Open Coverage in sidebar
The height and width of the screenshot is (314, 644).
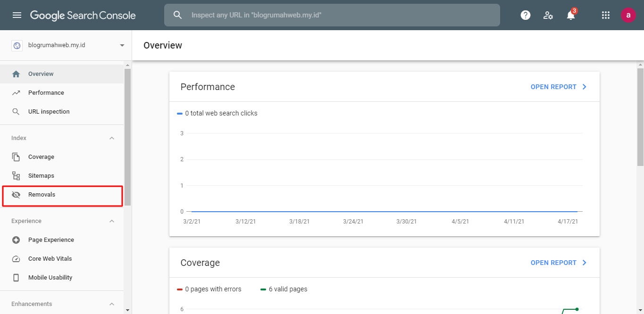pos(62,157)
